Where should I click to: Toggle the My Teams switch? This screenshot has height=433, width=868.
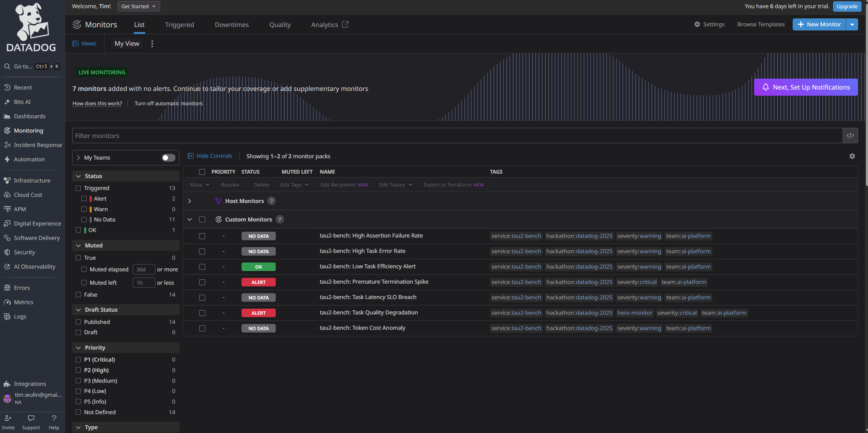click(168, 158)
